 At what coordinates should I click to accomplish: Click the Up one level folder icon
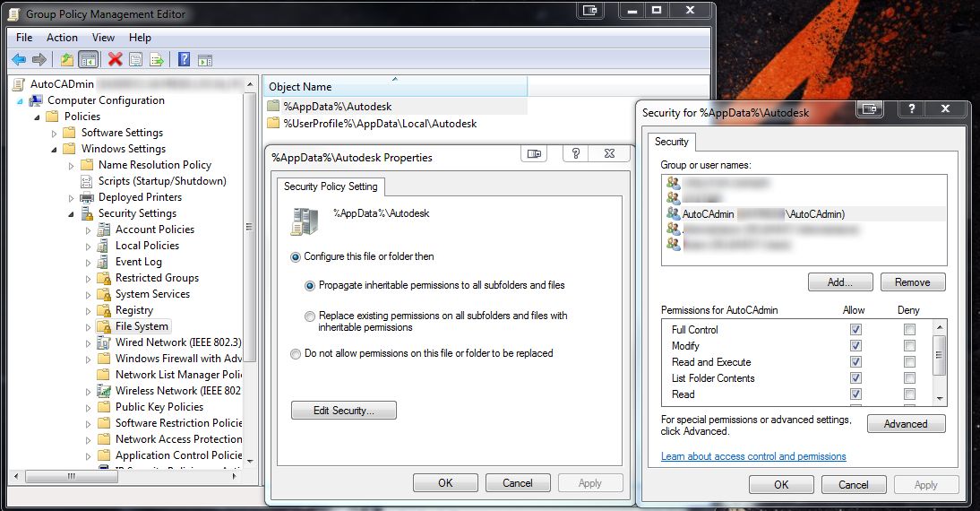pyautogui.click(x=67, y=60)
